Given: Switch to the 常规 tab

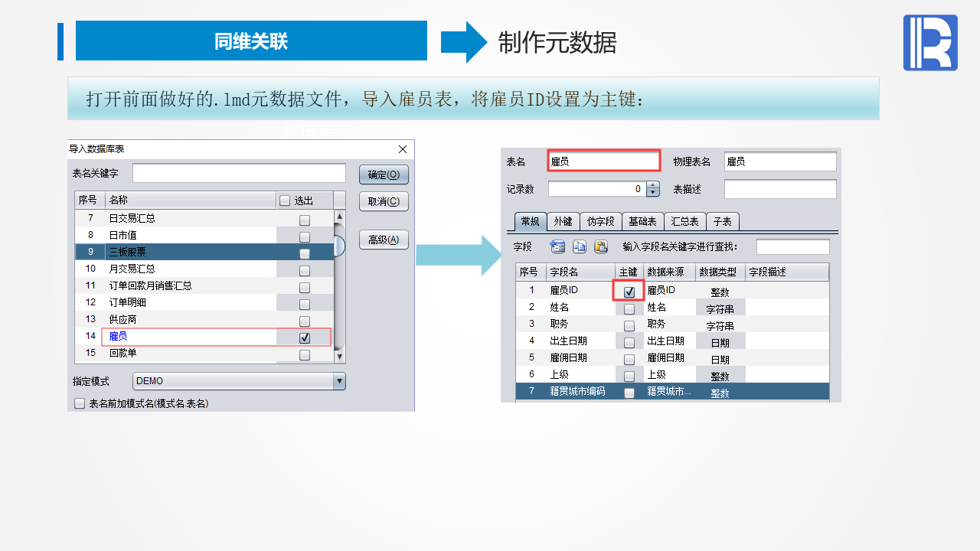Looking at the screenshot, I should point(530,221).
